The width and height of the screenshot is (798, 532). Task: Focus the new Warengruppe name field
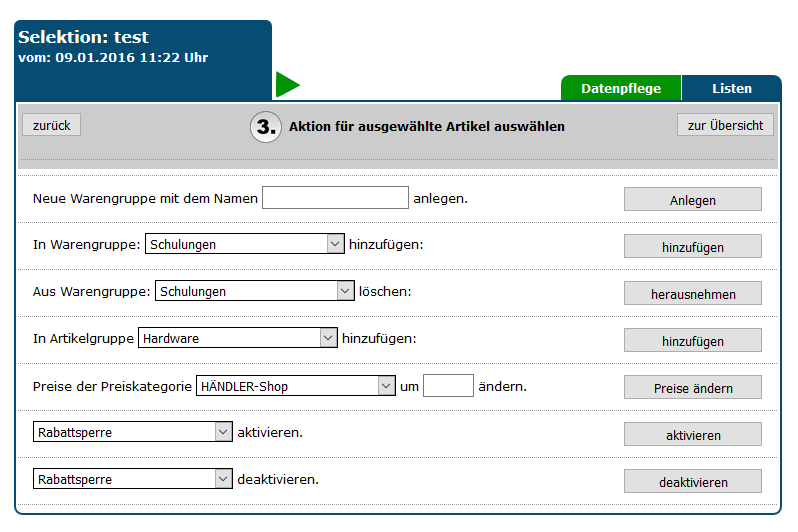pyautogui.click(x=335, y=198)
